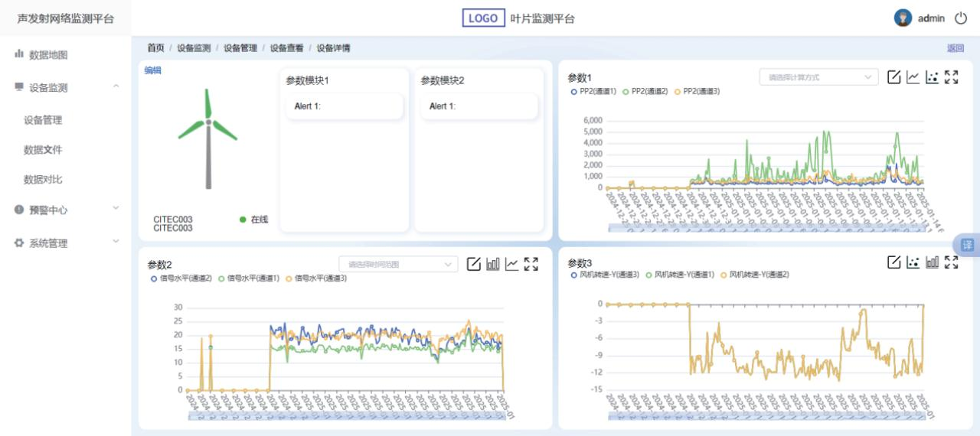980x436 pixels.
Task: Switch 参数1 chart to line view
Action: [913, 76]
